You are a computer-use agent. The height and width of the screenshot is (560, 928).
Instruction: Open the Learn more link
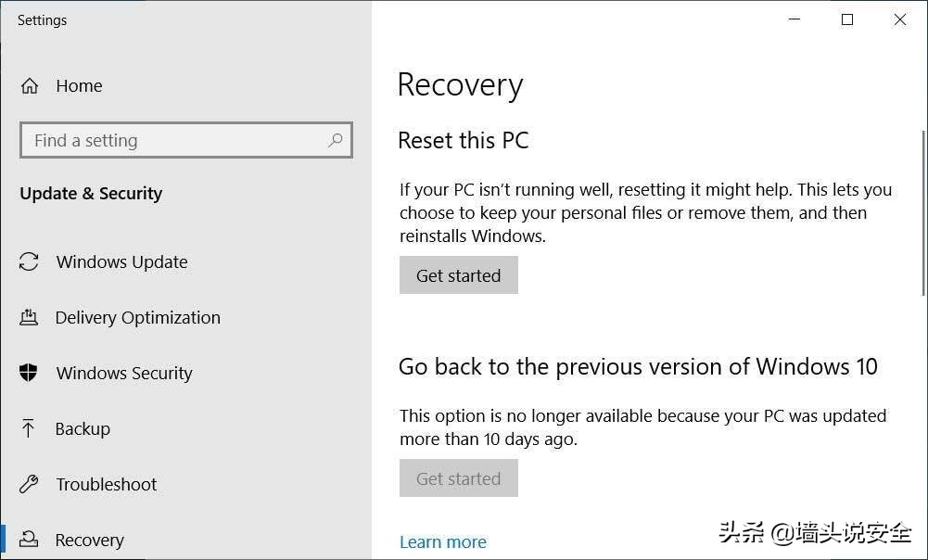click(x=442, y=542)
